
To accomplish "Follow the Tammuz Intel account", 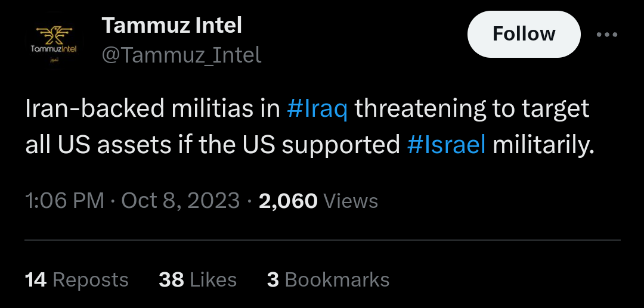I will click(x=524, y=34).
